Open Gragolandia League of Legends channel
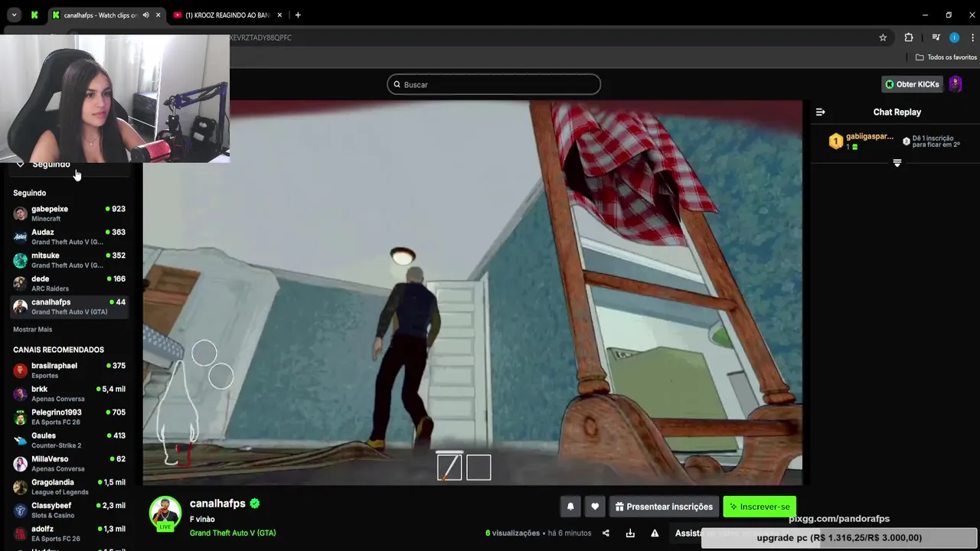Viewport: 980px width, 551px height. [69, 487]
